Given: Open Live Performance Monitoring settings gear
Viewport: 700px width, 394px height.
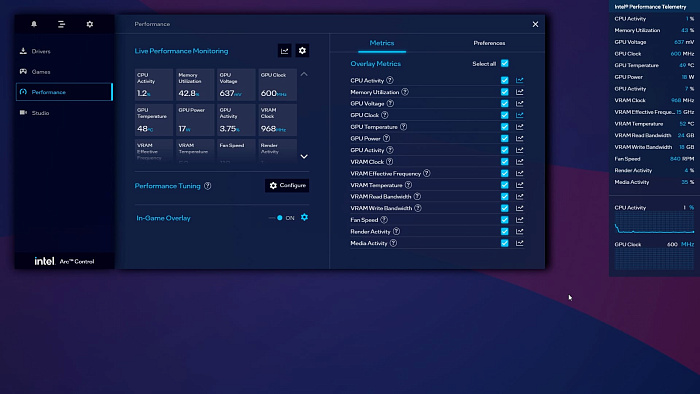Looking at the screenshot, I should 302,51.
